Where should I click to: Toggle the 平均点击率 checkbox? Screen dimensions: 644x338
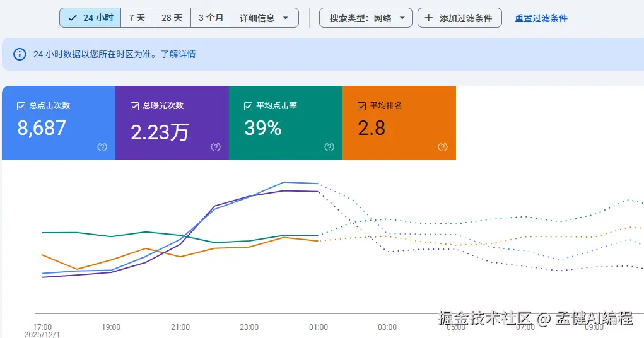pos(248,106)
